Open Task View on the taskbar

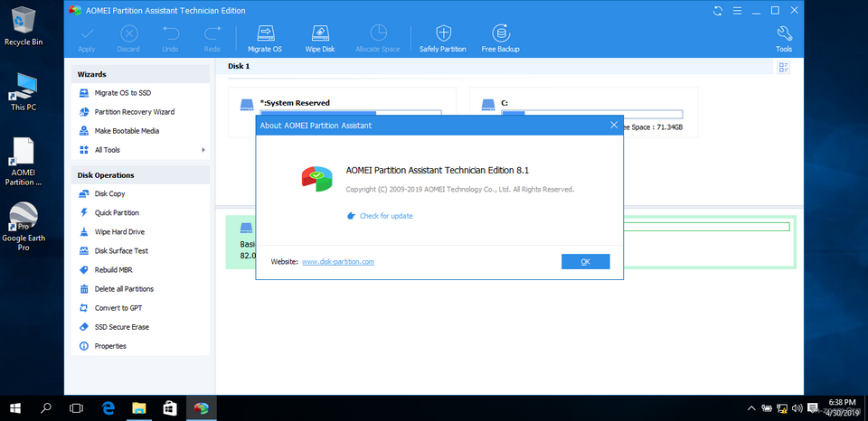(76, 409)
